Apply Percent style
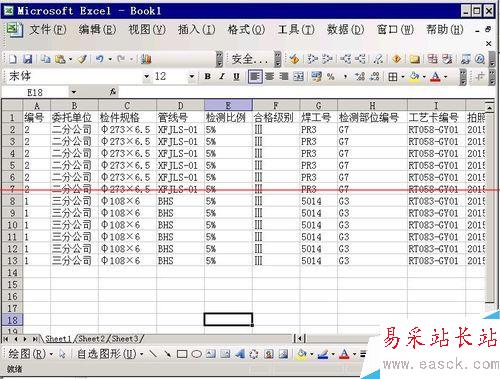The image size is (500, 379). (330, 77)
